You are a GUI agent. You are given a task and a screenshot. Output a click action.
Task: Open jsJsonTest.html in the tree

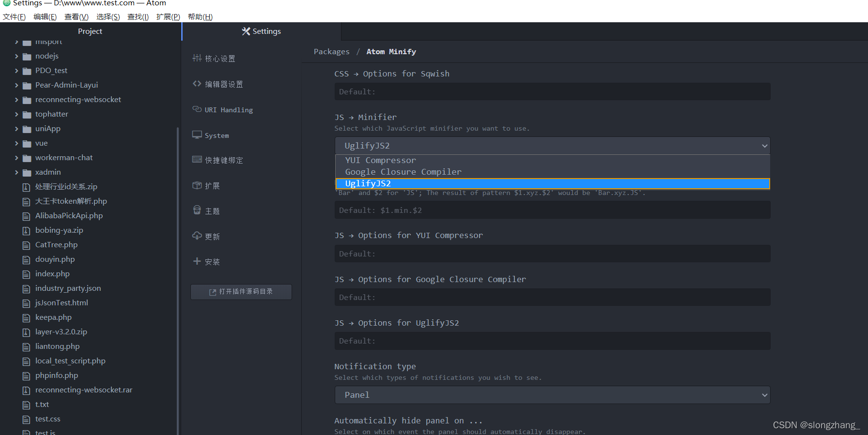click(x=62, y=303)
